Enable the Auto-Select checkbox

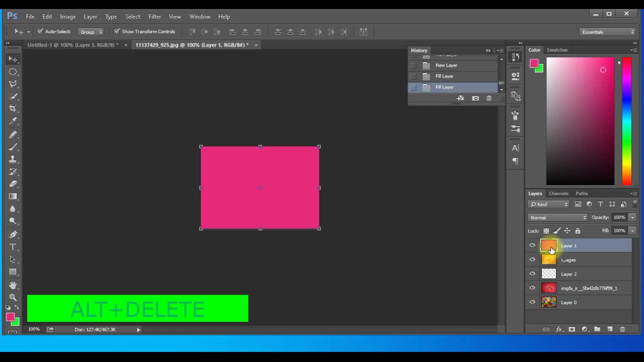[40, 32]
